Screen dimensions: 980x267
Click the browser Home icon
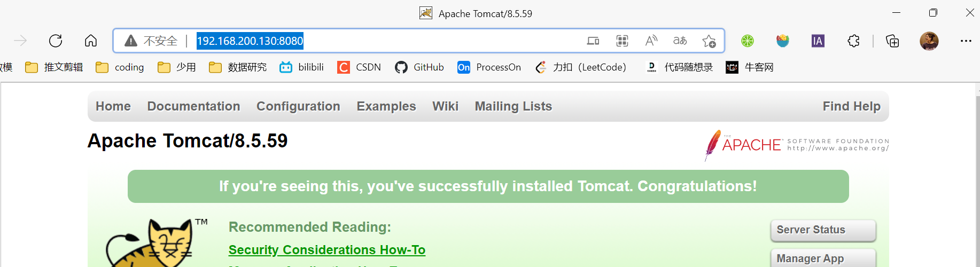click(91, 41)
